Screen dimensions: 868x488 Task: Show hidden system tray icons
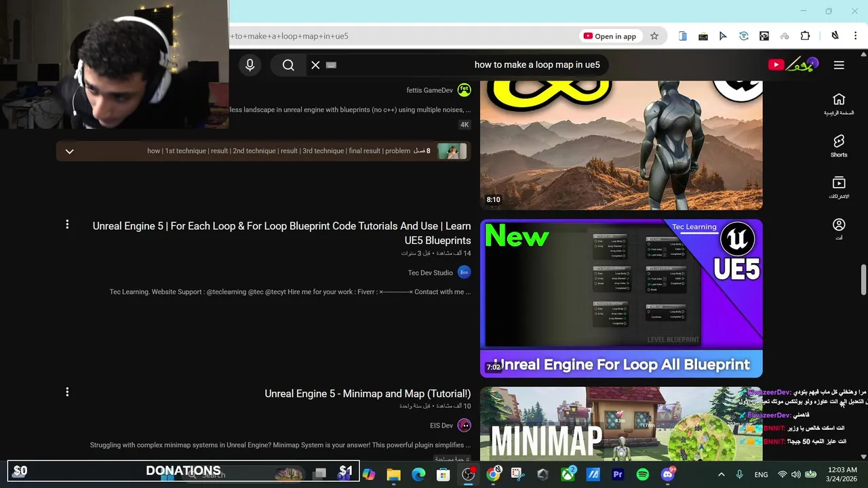[722, 474]
